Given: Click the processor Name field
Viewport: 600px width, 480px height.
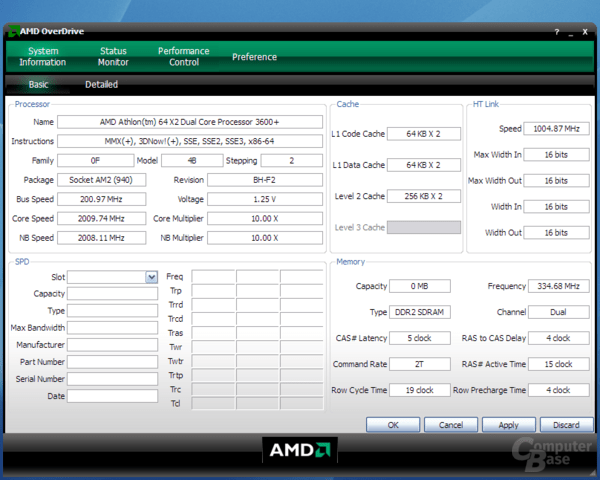Looking at the screenshot, I should (x=190, y=122).
